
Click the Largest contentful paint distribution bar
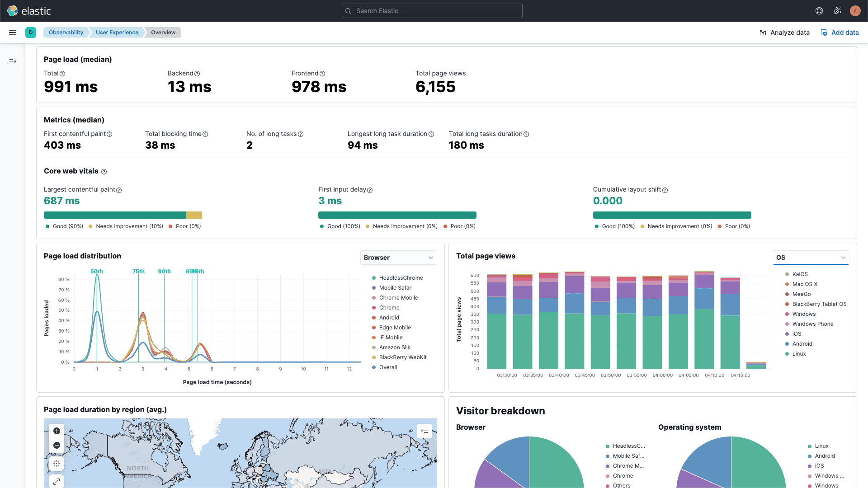point(122,215)
